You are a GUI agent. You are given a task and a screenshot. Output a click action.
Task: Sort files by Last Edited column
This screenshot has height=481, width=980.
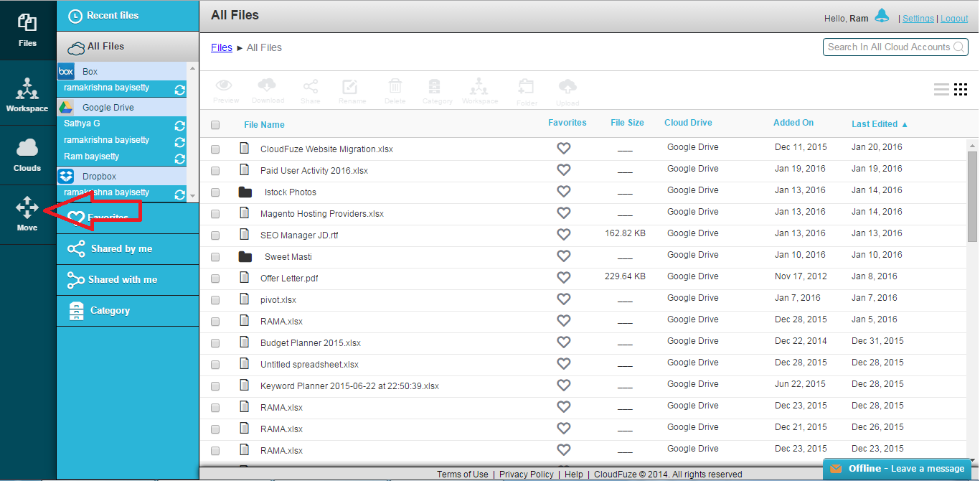tap(875, 123)
